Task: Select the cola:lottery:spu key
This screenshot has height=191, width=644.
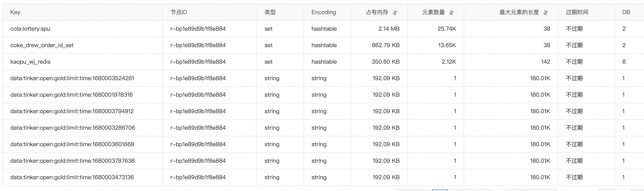Action: click(x=30, y=29)
